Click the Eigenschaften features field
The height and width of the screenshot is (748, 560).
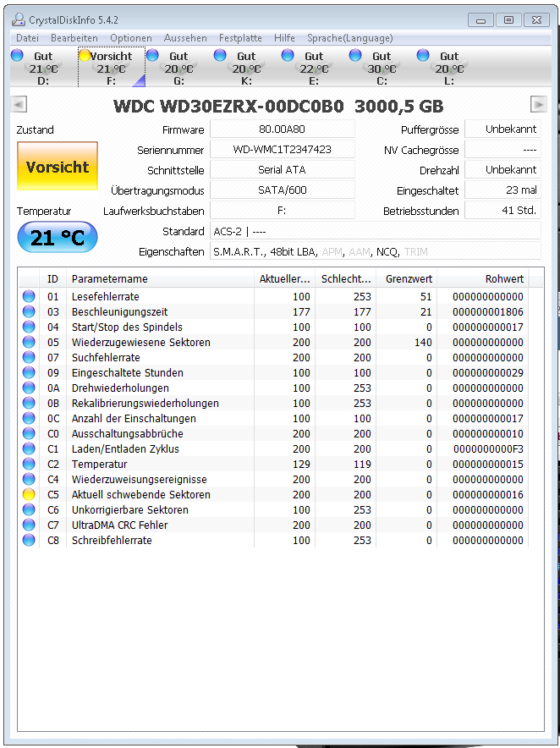[376, 251]
